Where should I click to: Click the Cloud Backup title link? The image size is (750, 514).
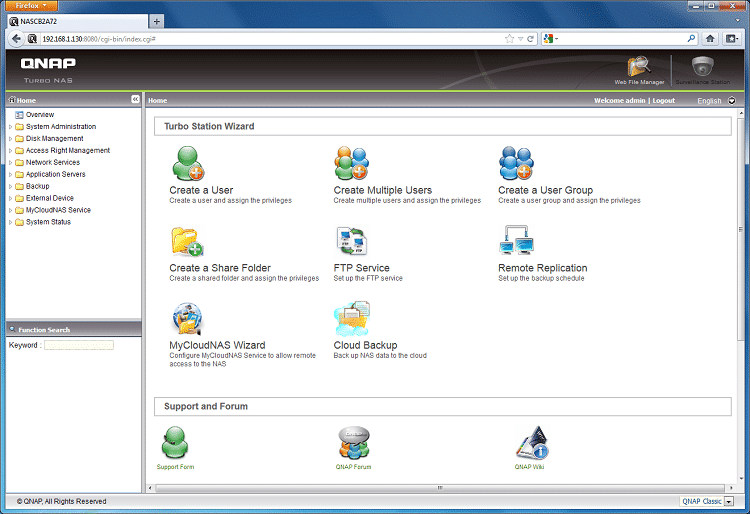click(x=365, y=345)
